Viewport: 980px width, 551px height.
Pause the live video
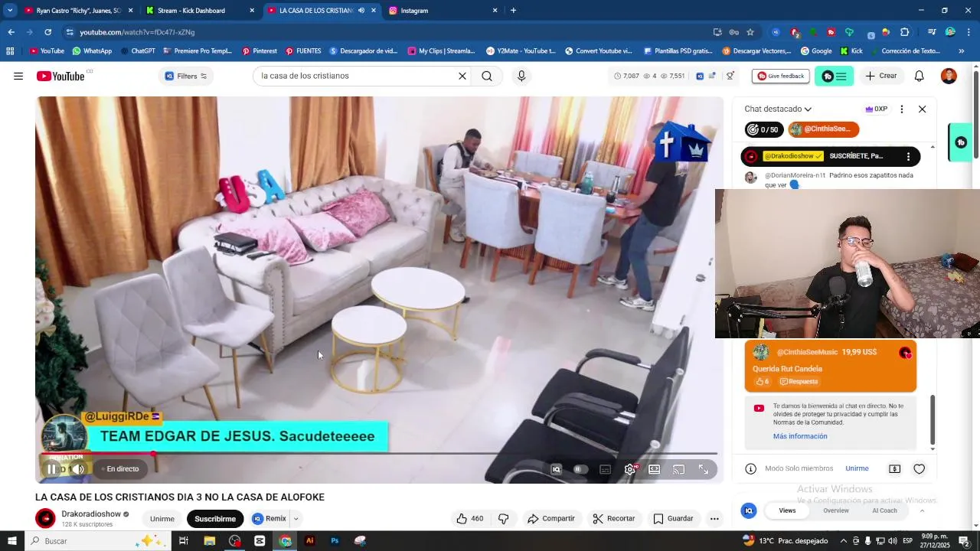click(x=51, y=469)
